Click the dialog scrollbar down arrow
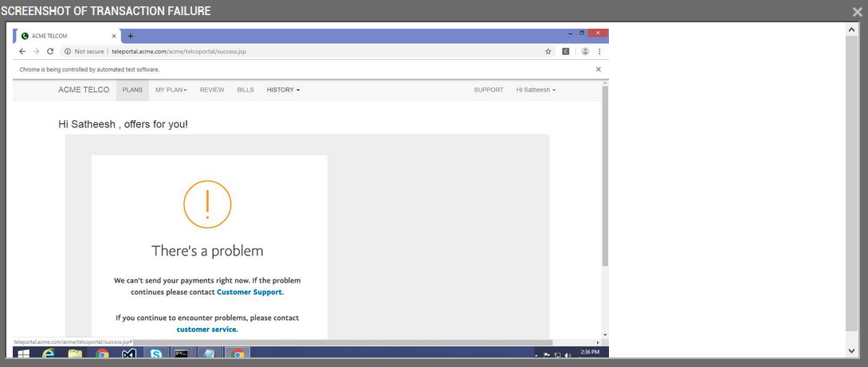 coord(851,350)
